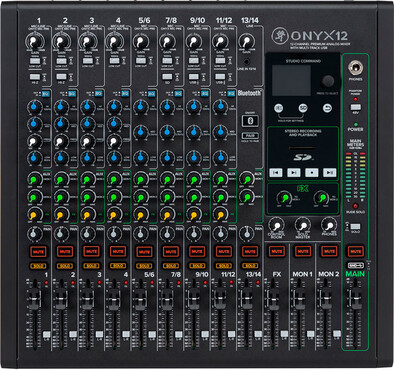Hit the previous track transport button
This screenshot has height=370, width=394.
pyautogui.click(x=276, y=172)
